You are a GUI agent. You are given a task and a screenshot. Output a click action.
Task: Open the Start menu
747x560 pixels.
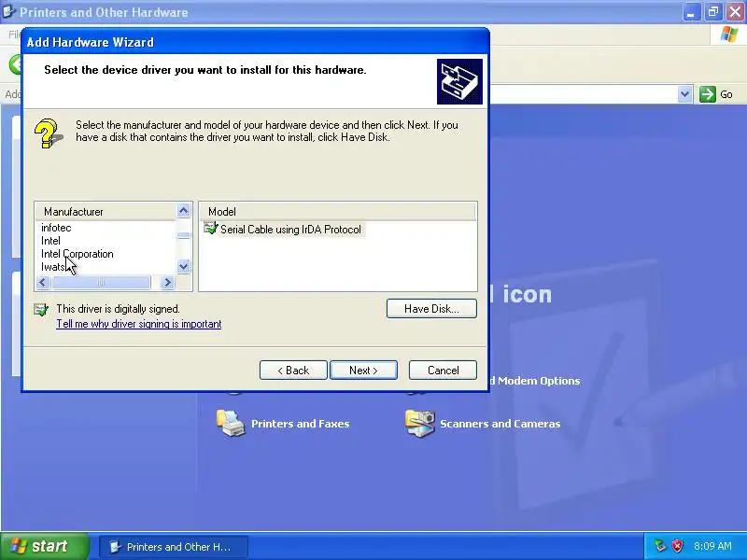pyautogui.click(x=44, y=546)
